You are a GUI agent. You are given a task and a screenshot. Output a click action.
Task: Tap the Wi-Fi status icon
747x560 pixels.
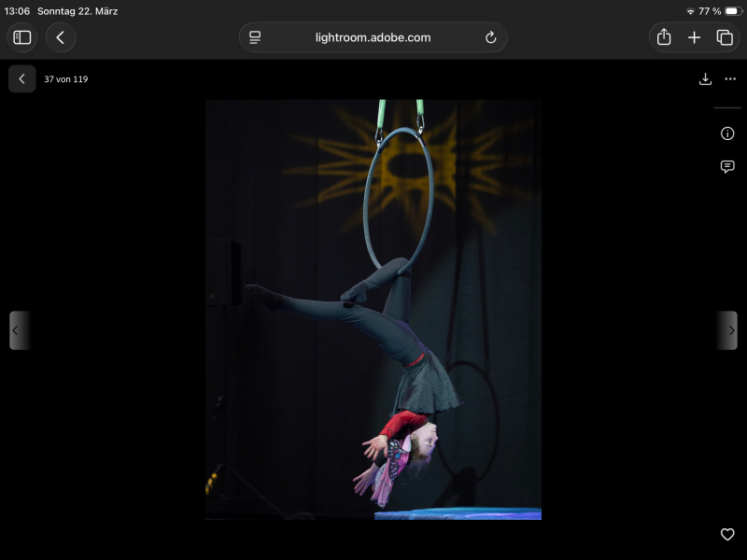point(690,11)
